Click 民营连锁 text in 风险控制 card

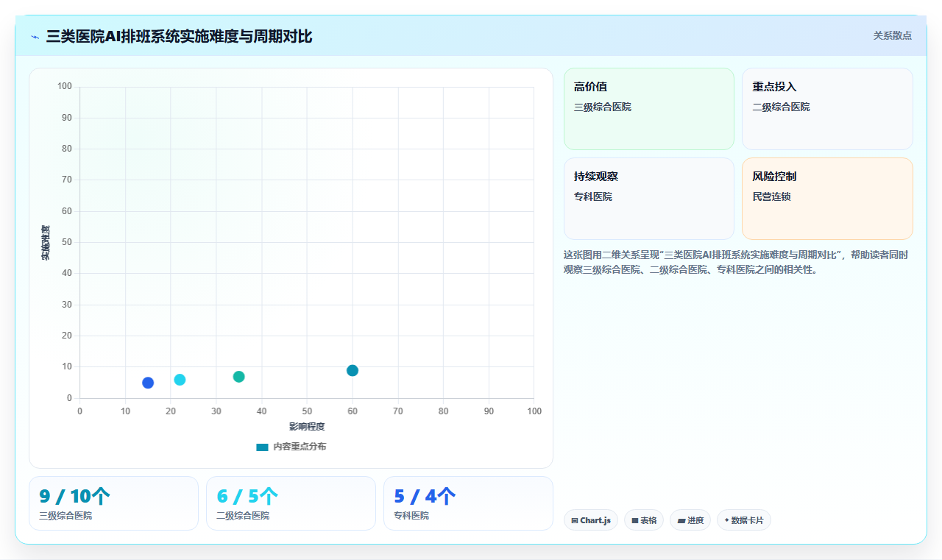(x=771, y=196)
